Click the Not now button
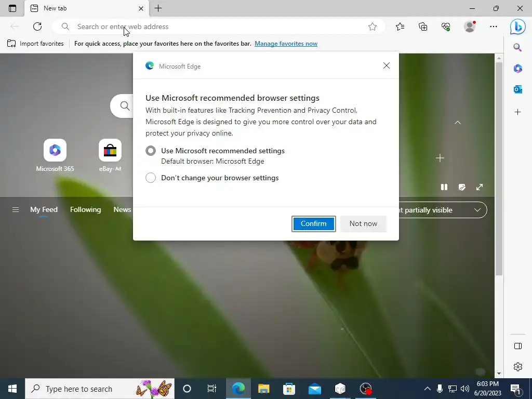Image resolution: width=532 pixels, height=399 pixels. (x=363, y=223)
